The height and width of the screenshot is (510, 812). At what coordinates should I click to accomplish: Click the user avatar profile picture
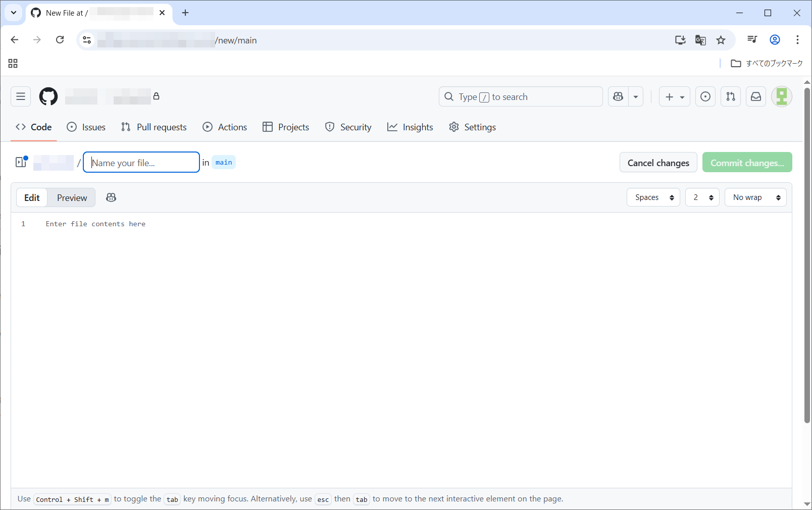pos(781,96)
